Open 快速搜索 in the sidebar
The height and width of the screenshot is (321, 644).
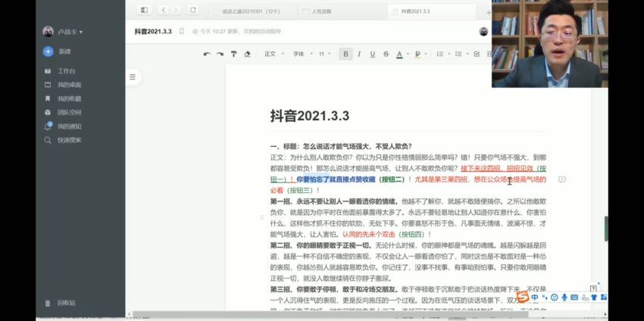click(63, 140)
